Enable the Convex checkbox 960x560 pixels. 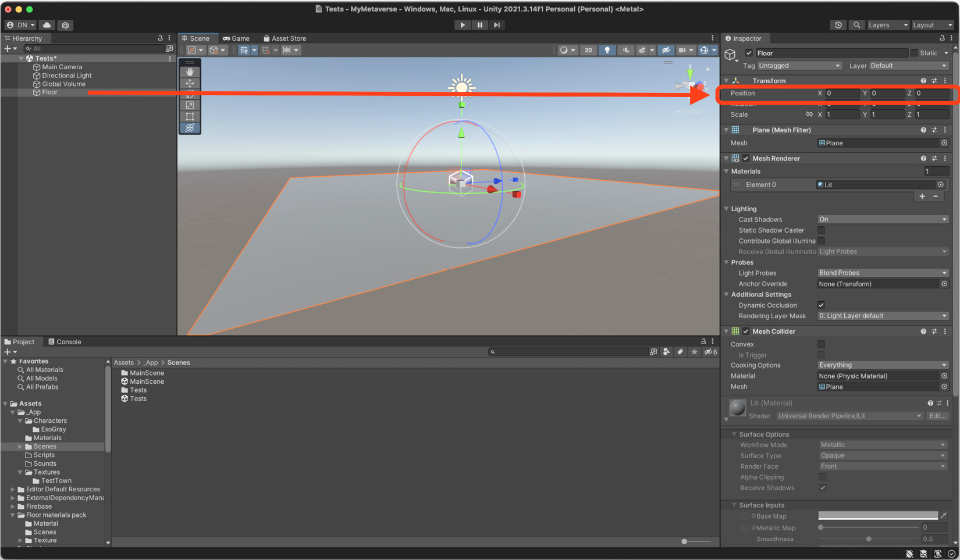(x=821, y=344)
